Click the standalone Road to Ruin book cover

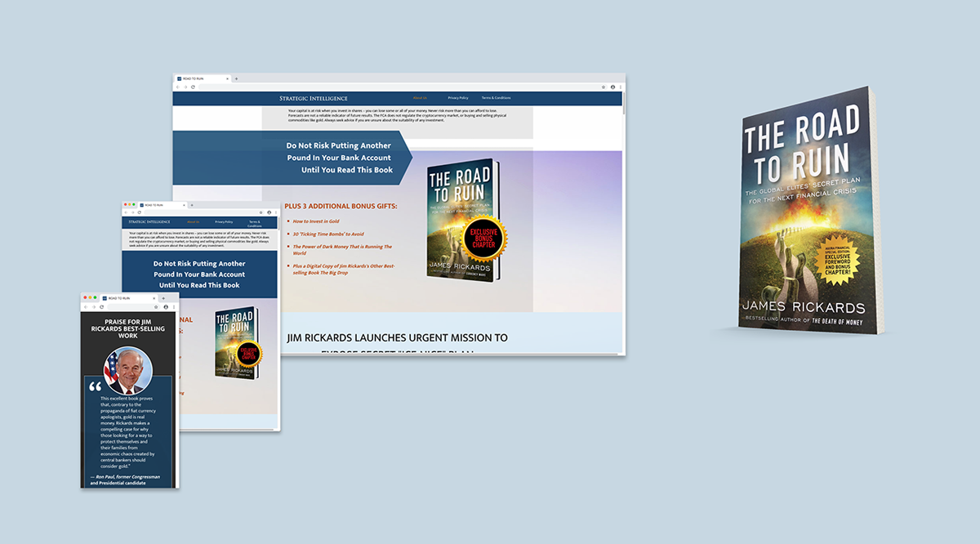tap(805, 212)
